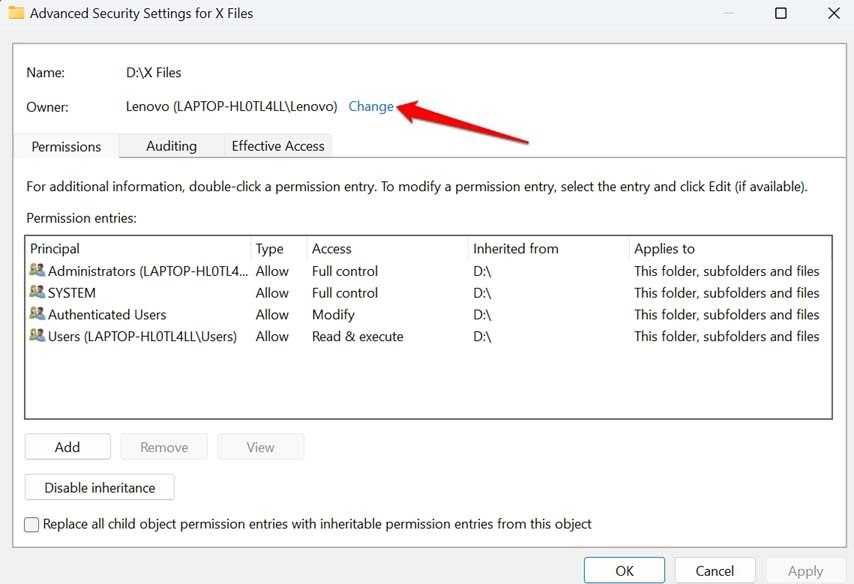The width and height of the screenshot is (854, 584).
Task: Switch to the Auditing tab
Action: pos(172,146)
